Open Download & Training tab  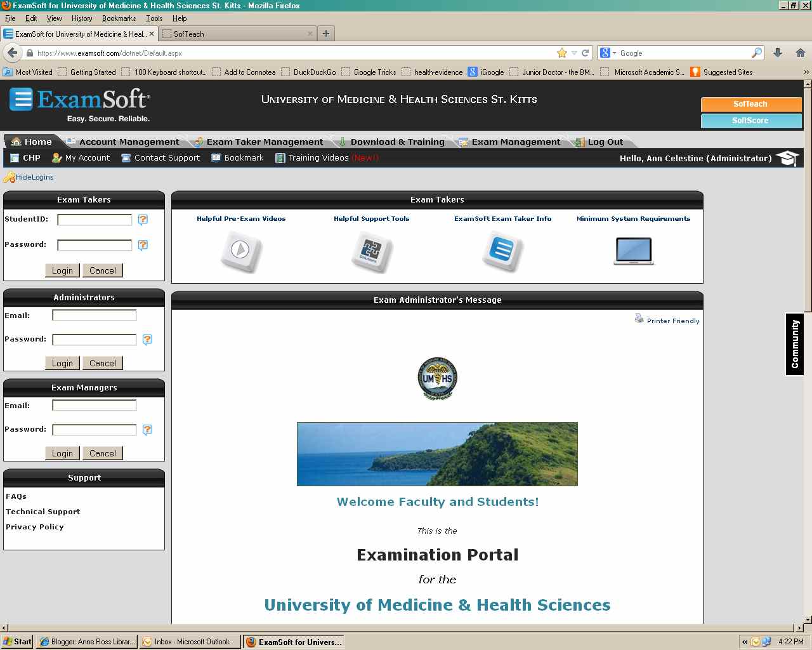tap(392, 142)
